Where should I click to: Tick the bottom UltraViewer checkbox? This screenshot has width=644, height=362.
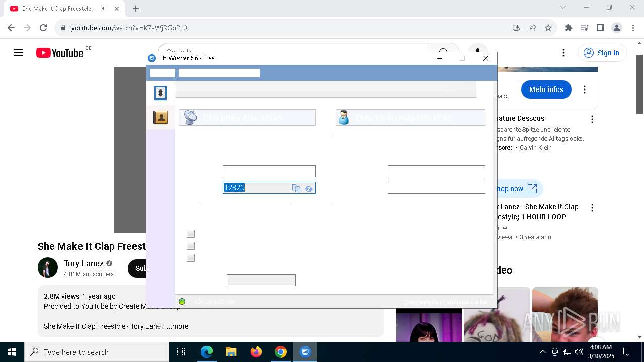[x=191, y=258]
